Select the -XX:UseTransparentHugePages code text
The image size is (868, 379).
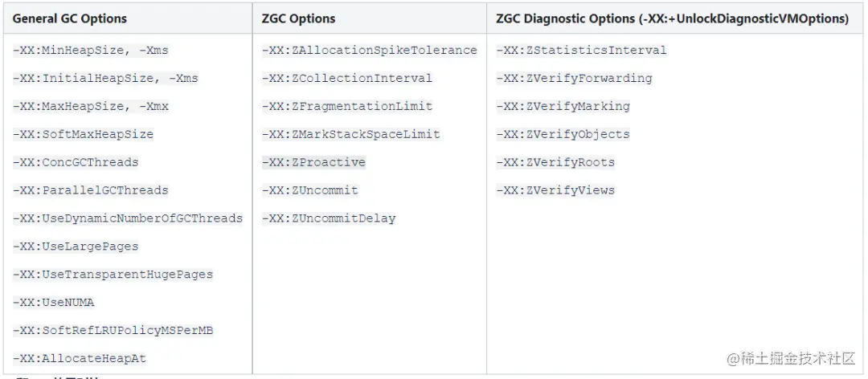click(113, 275)
